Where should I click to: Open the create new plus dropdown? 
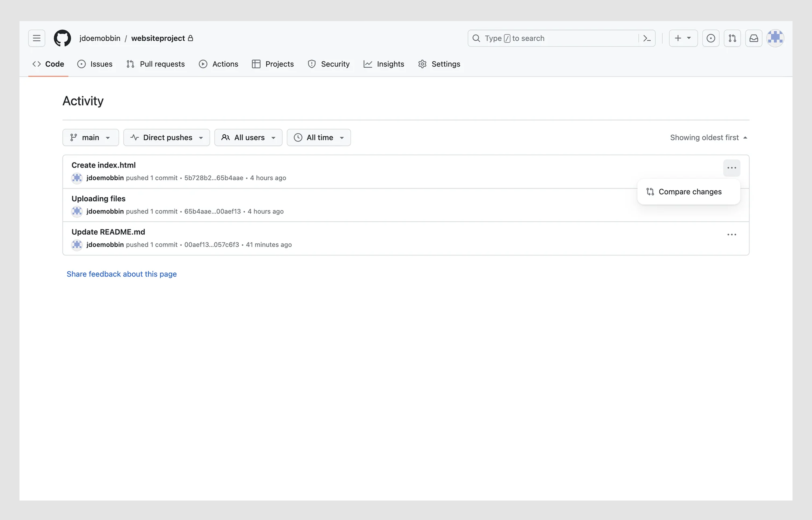(683, 38)
